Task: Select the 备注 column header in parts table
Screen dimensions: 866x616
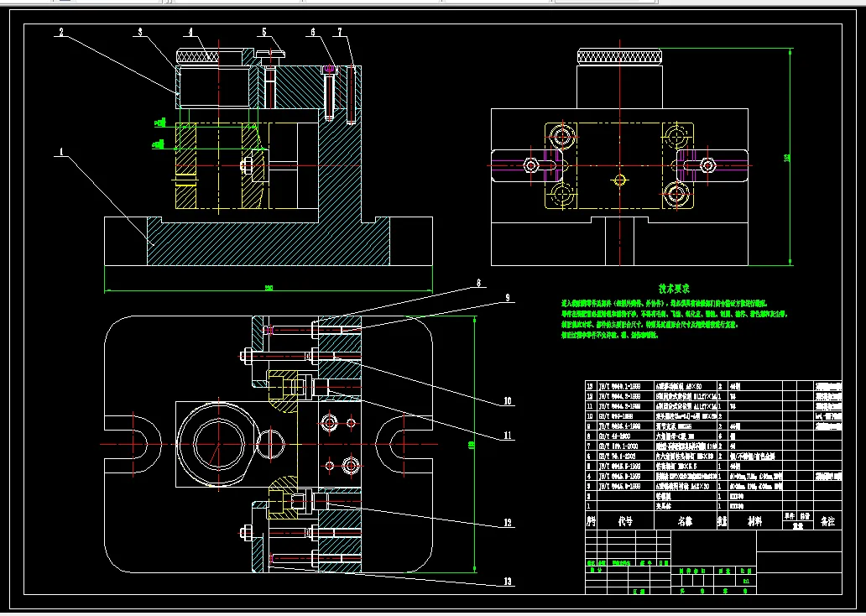Action: pyautogui.click(x=827, y=521)
